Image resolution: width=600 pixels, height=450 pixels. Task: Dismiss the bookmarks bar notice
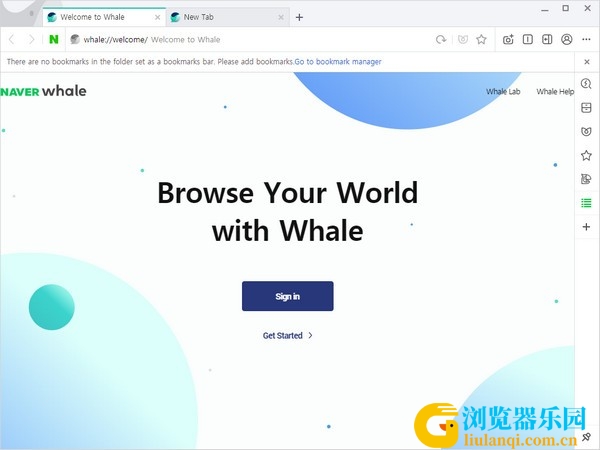click(587, 62)
